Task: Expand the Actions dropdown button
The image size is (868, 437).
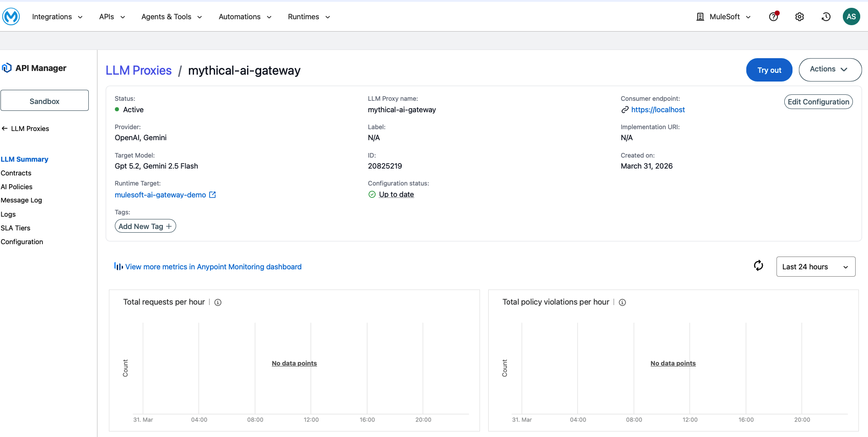Action: (830, 70)
